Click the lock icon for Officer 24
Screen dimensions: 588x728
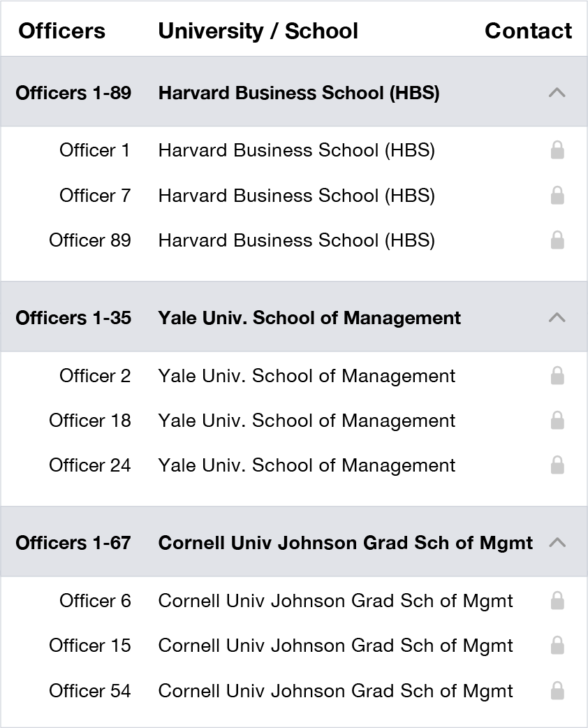557,465
